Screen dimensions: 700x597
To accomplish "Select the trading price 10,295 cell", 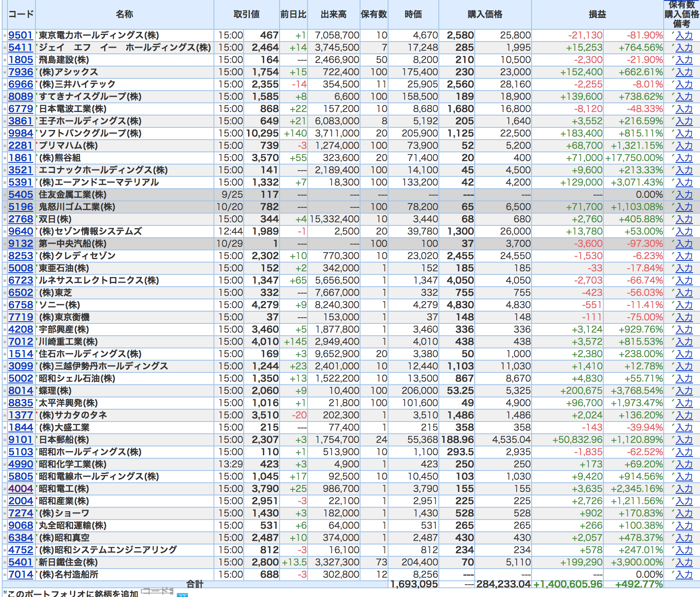I will (262, 133).
